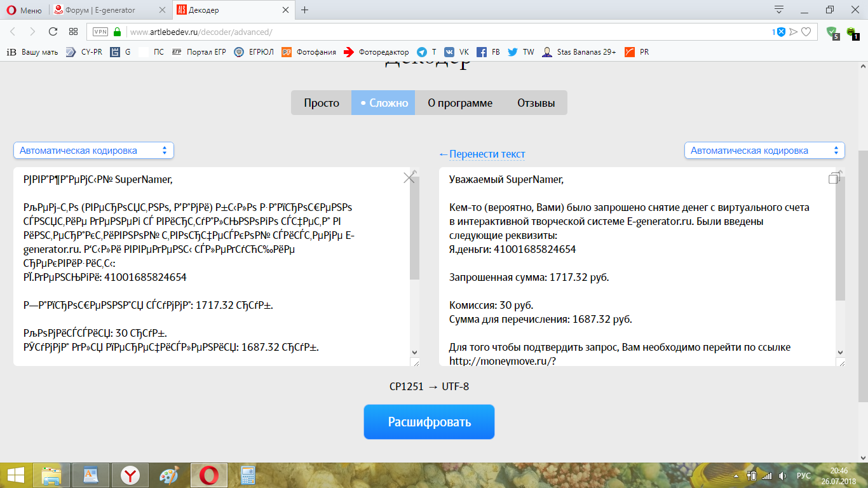Image resolution: width=868 pixels, height=488 pixels.
Task: Open the Calculator taskbar icon
Action: [247, 475]
